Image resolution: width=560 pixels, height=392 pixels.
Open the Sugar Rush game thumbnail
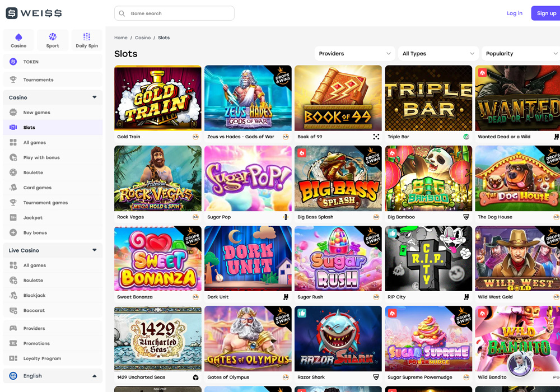tap(338, 259)
